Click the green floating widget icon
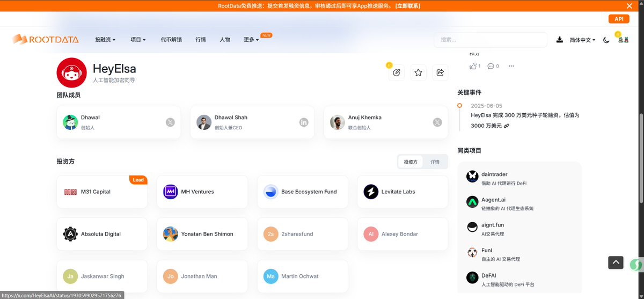The width and height of the screenshot is (644, 299). point(636,265)
